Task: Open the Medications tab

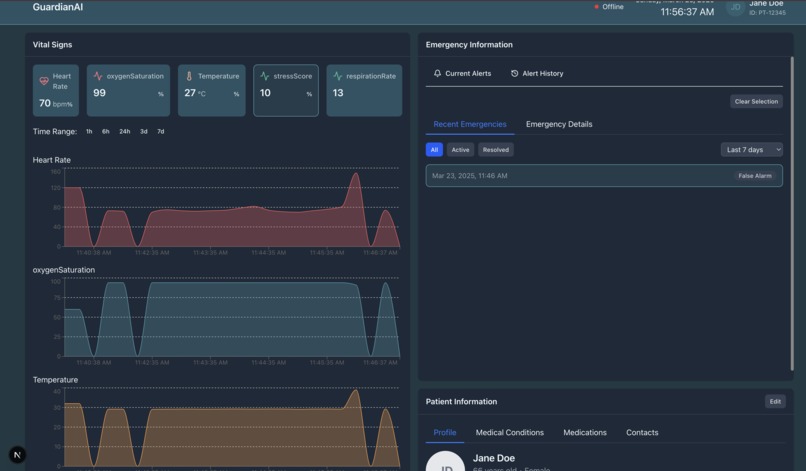Action: pos(584,432)
